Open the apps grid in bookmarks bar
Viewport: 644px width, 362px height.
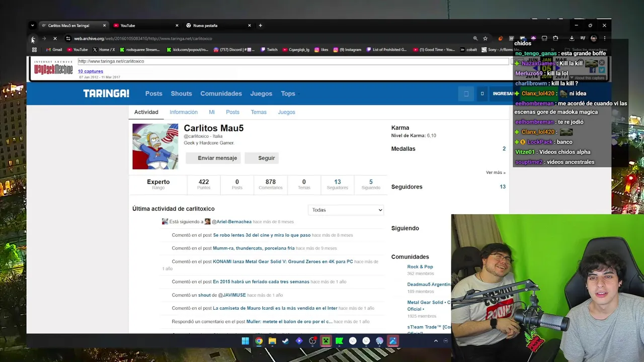(x=34, y=50)
